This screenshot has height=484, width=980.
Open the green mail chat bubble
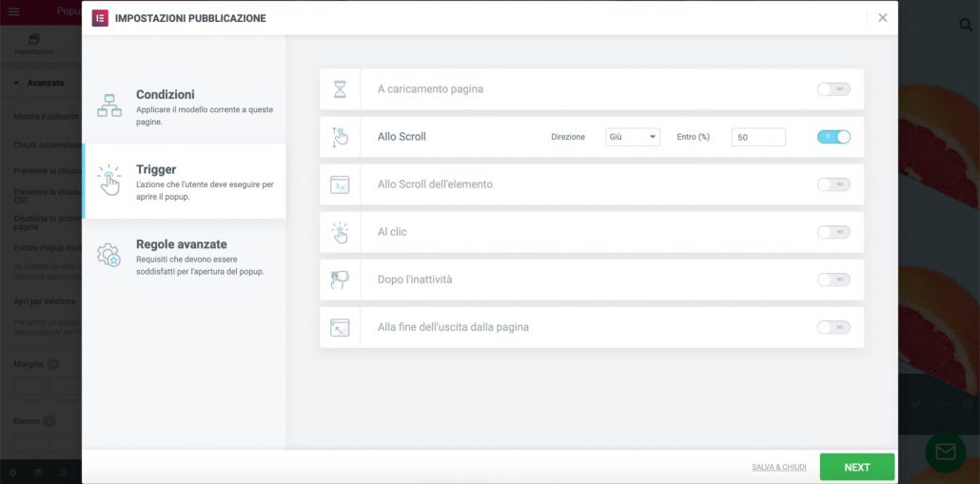click(x=945, y=453)
